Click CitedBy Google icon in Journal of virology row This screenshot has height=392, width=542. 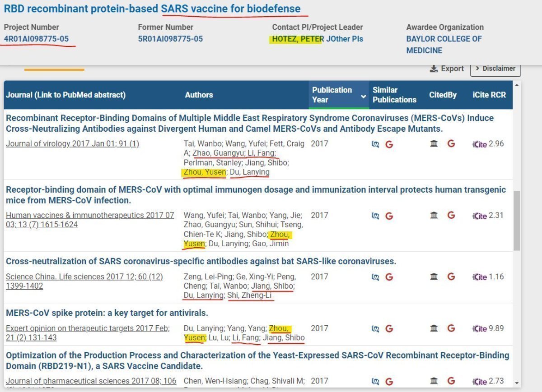click(x=451, y=144)
